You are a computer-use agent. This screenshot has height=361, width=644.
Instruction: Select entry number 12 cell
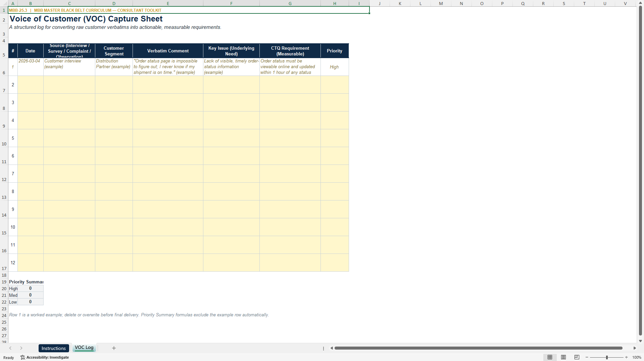click(13, 263)
